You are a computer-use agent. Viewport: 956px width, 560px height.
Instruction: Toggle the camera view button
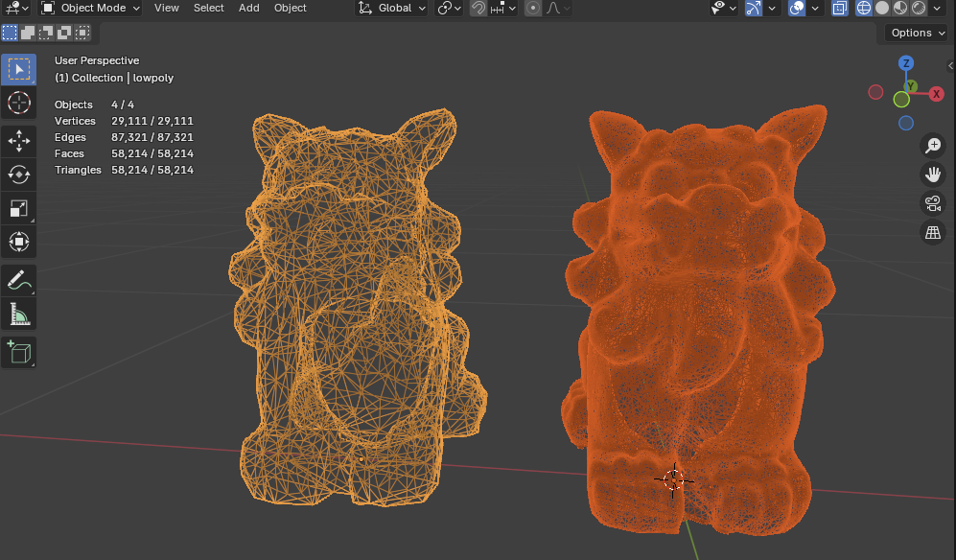(x=933, y=203)
